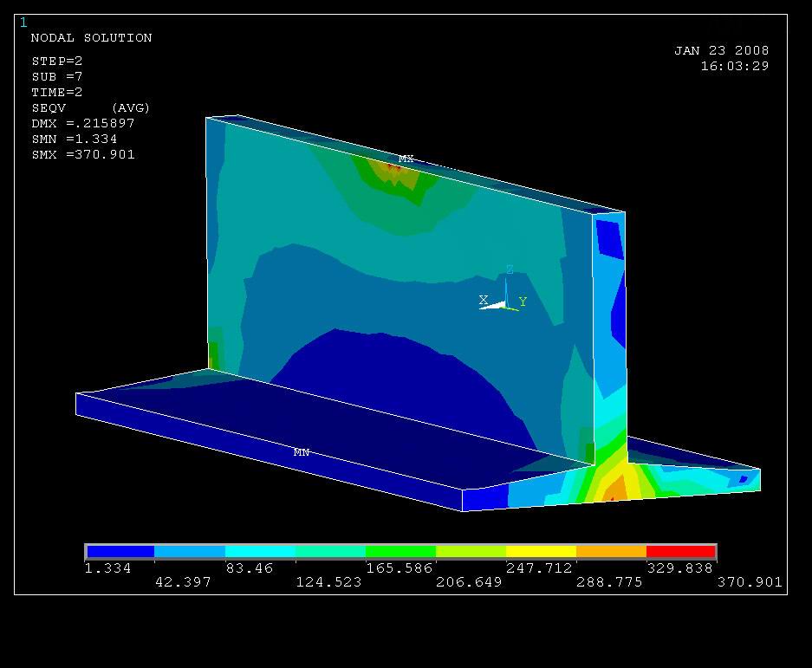This screenshot has width=812, height=668.
Task: Click the XYZ coordinate triad
Action: click(x=503, y=290)
